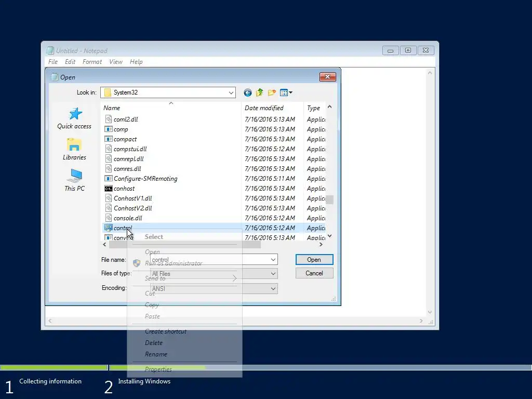Choose Run as administrator in context menu

click(x=174, y=263)
